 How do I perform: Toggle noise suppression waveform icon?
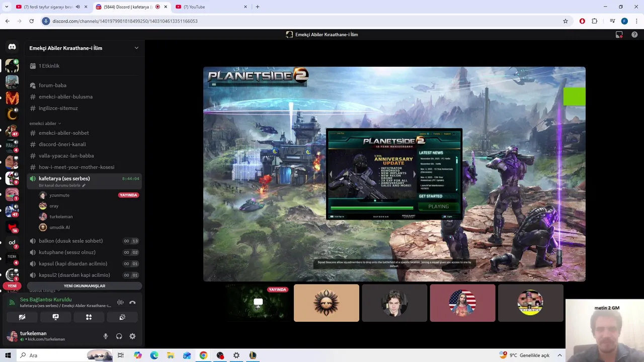pyautogui.click(x=120, y=303)
